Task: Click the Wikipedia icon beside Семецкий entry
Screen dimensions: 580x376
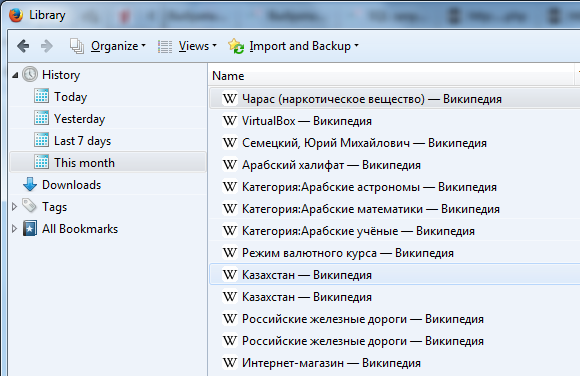Action: pyautogui.click(x=230, y=143)
